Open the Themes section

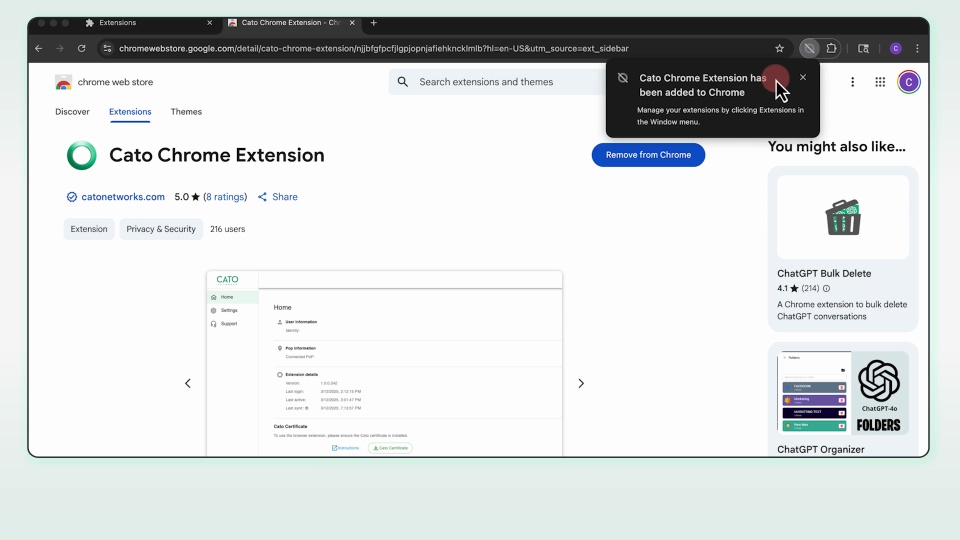186,112
